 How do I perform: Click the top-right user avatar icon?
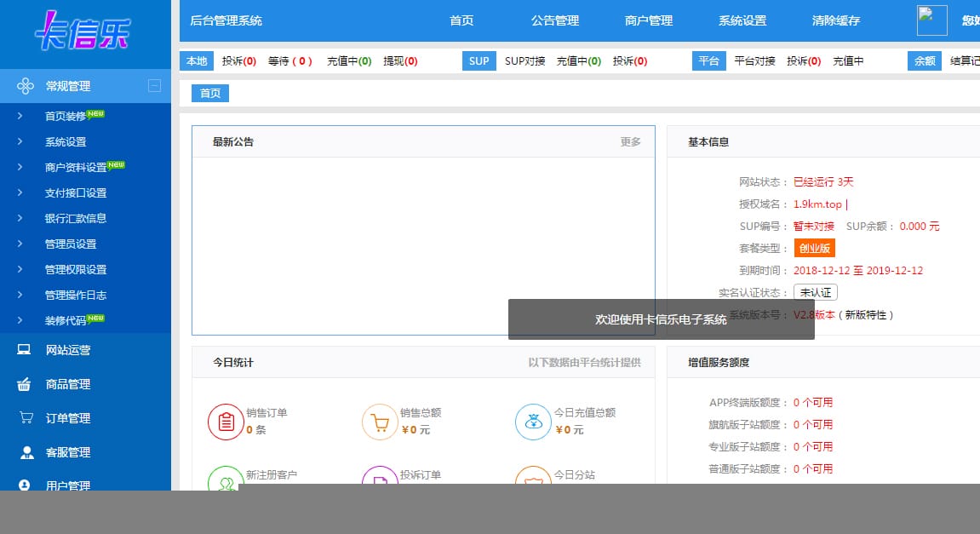click(x=931, y=20)
